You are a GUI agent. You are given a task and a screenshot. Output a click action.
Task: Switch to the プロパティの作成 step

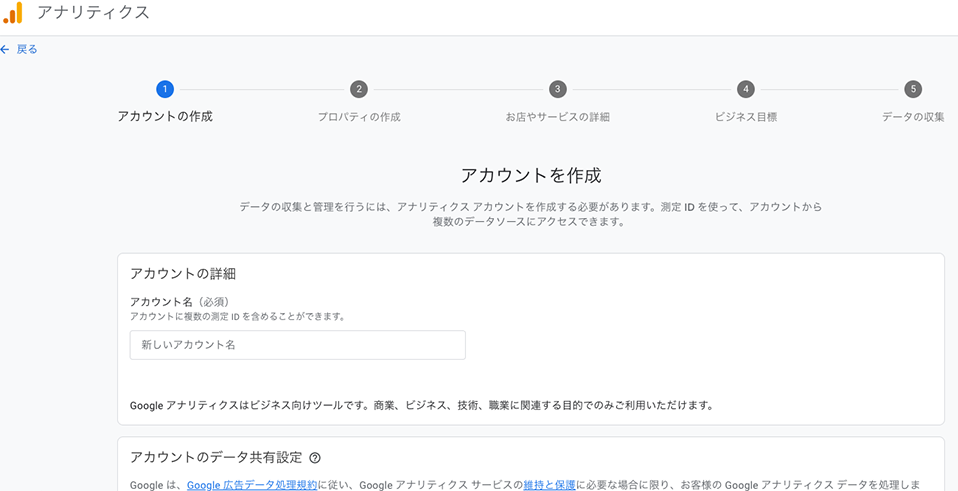(x=359, y=117)
